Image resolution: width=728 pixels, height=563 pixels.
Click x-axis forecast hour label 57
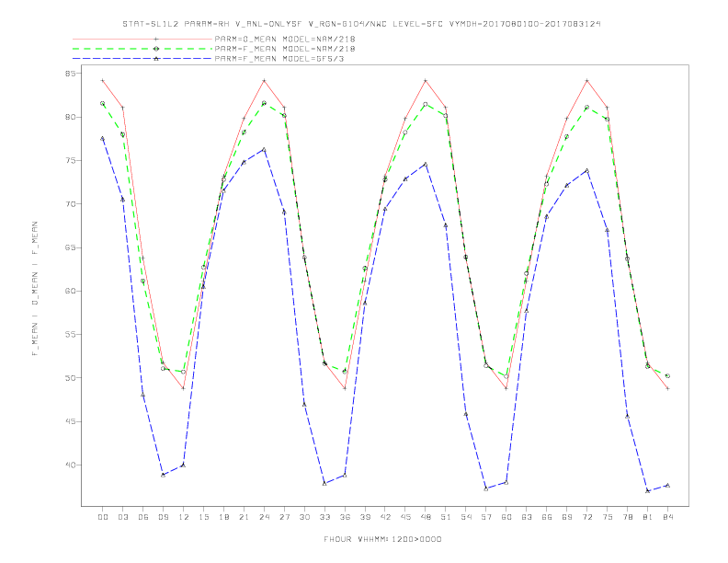coord(486,517)
